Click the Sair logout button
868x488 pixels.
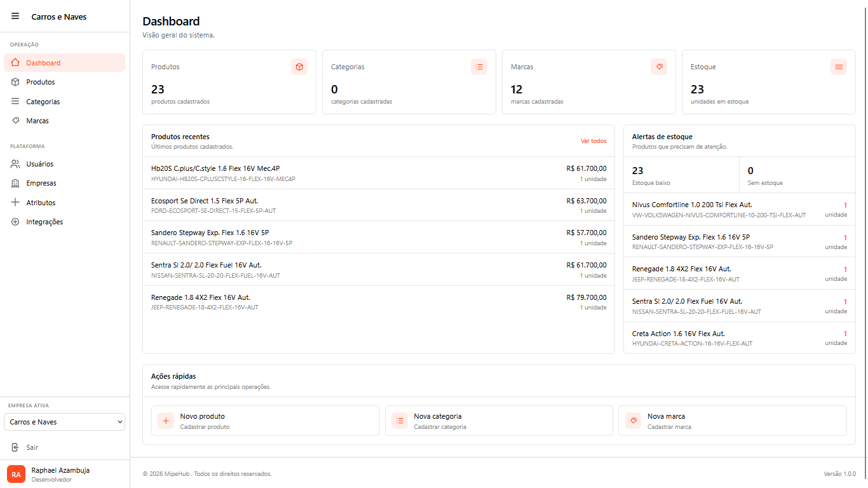click(x=64, y=447)
